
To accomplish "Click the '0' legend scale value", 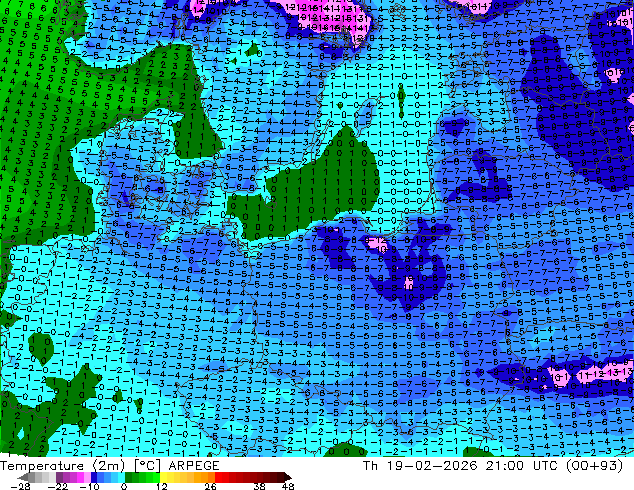I will pyautogui.click(x=124, y=486).
